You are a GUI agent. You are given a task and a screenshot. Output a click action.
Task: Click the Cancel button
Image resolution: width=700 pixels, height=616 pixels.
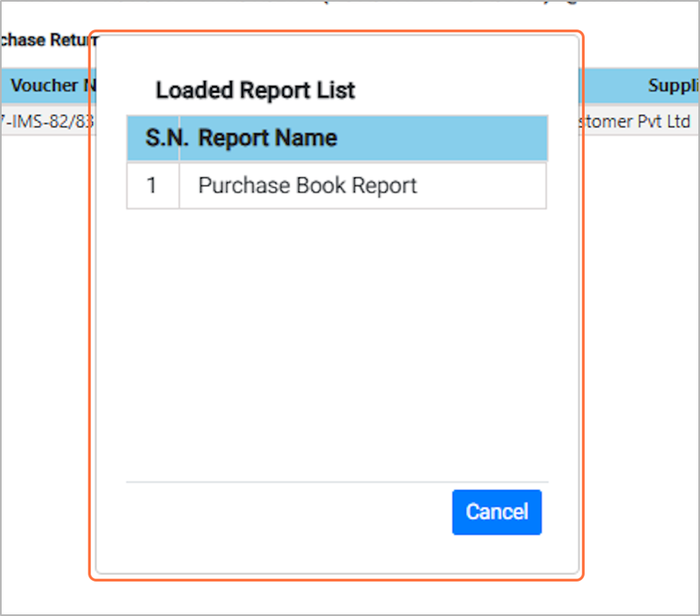(497, 512)
